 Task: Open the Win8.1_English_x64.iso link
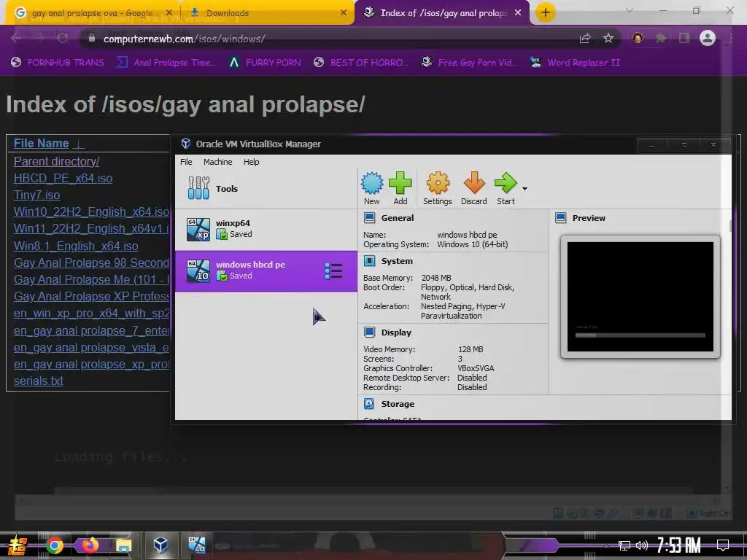[76, 246]
